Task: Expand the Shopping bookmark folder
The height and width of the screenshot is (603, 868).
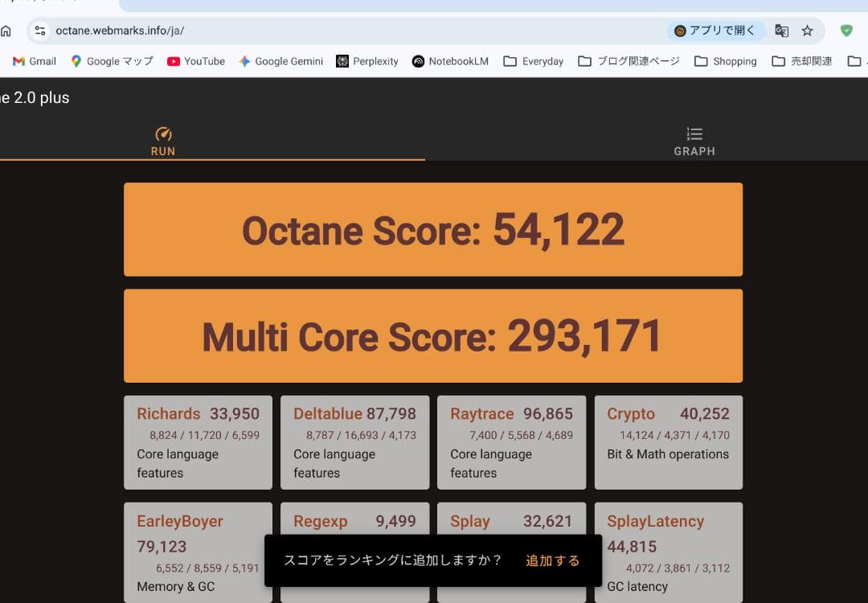Action: 726,61
